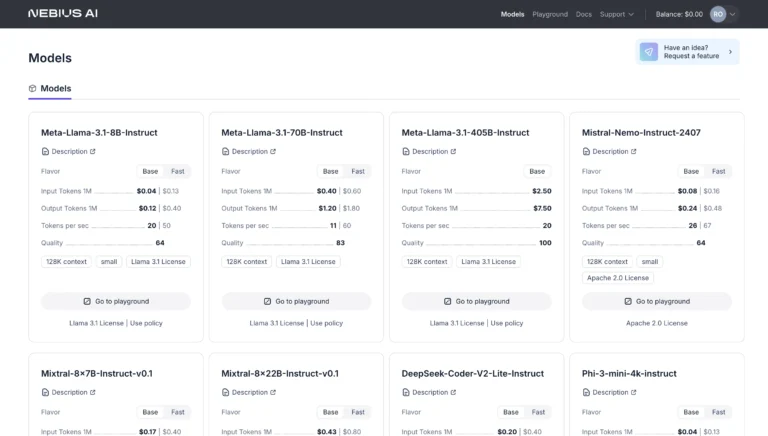Select Fast flavor for Mixtral-8x22B-Instruct-v0.1
This screenshot has height=436, width=768.
pos(358,412)
